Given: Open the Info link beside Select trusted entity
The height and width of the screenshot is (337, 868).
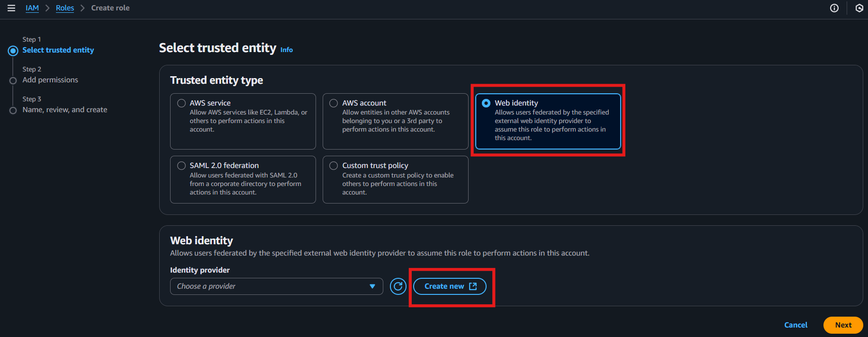Looking at the screenshot, I should coord(287,50).
